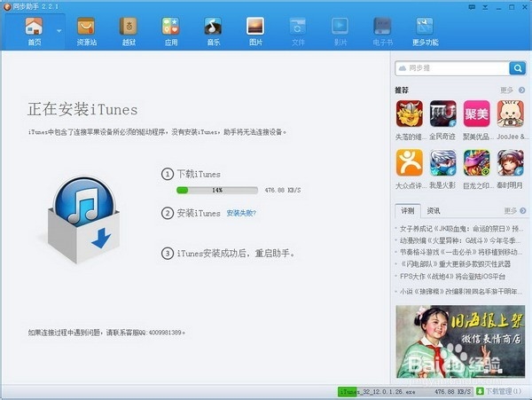This screenshot has width=532, height=400.
Task: Switch to the 资讯 tab
Action: tap(434, 211)
